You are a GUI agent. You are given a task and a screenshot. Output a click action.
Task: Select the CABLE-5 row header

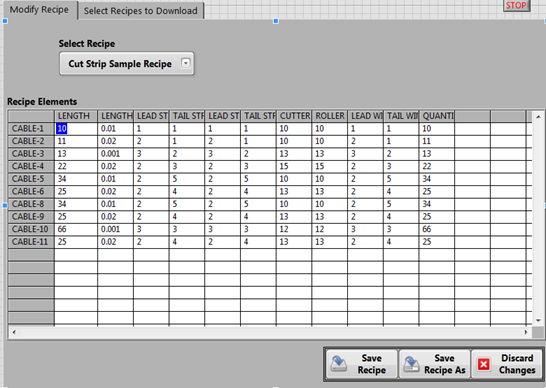point(31,179)
